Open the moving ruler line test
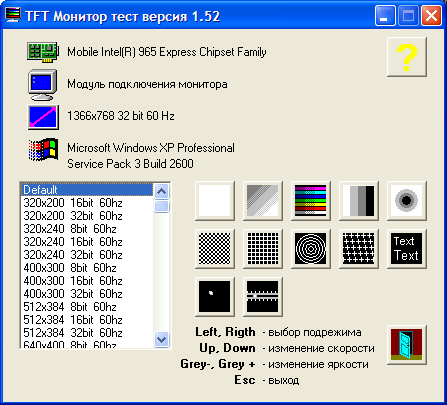The width and height of the screenshot is (447, 405). 263,297
